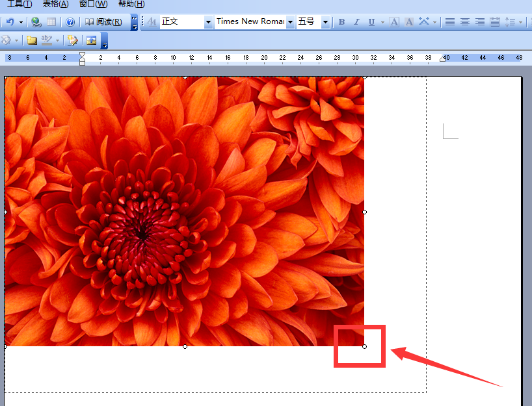Click the 五号 font size box

point(309,22)
